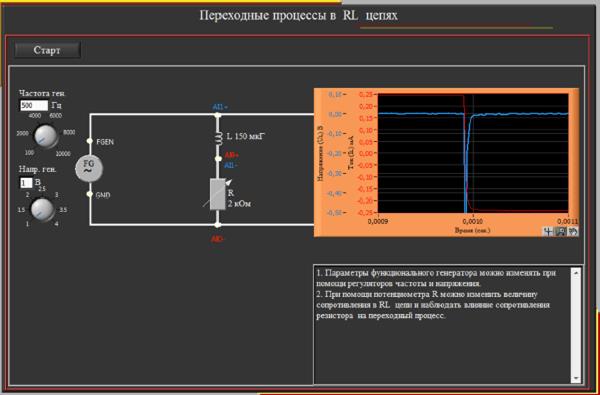This screenshot has width=600, height=395.
Task: Click the 3.5 mark on voltage knob scale
Action: pos(63,210)
